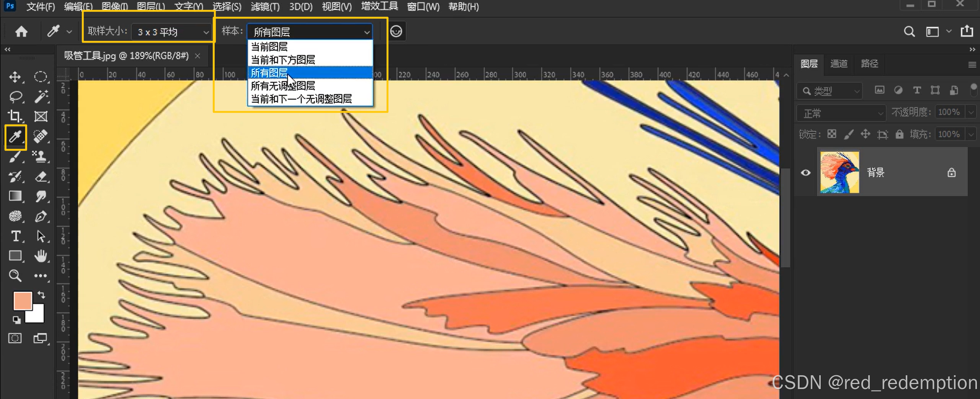Select the Crop tool

pos(15,116)
